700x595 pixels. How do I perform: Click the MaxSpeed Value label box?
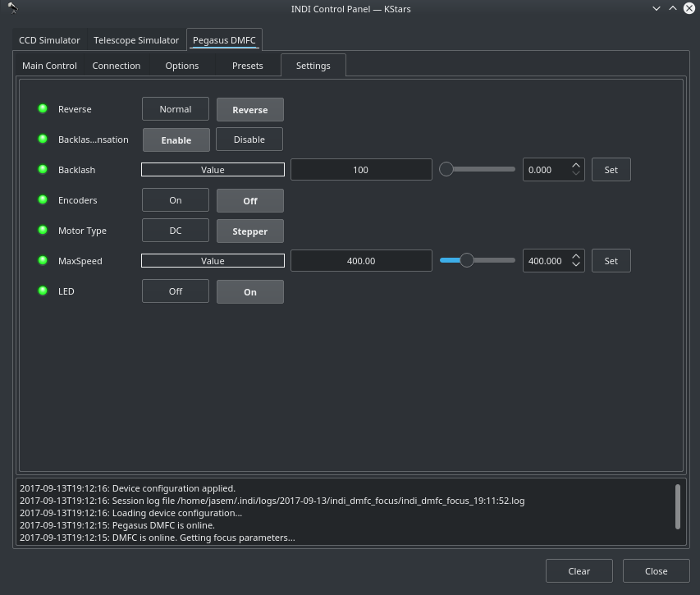[213, 261]
